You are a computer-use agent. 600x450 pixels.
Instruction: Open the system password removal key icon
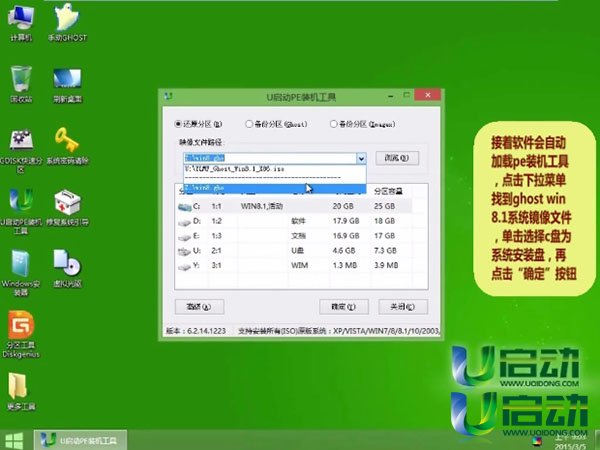(67, 146)
